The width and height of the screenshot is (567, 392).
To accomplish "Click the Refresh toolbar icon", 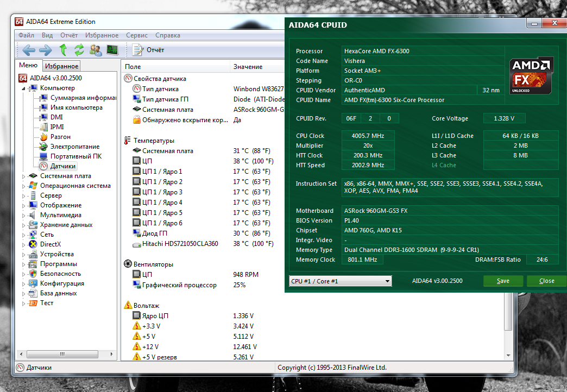I will click(x=79, y=50).
